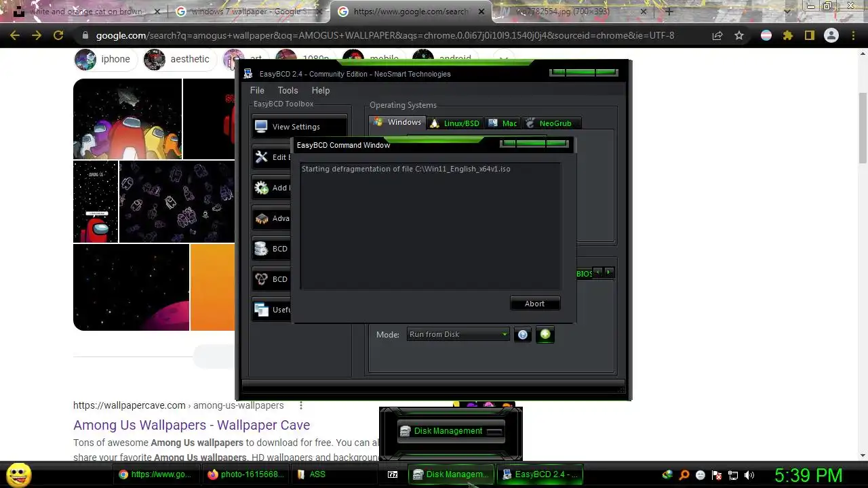Switch to EasyBCD 2.4 taskbar button
The width and height of the screenshot is (868, 488).
(540, 474)
